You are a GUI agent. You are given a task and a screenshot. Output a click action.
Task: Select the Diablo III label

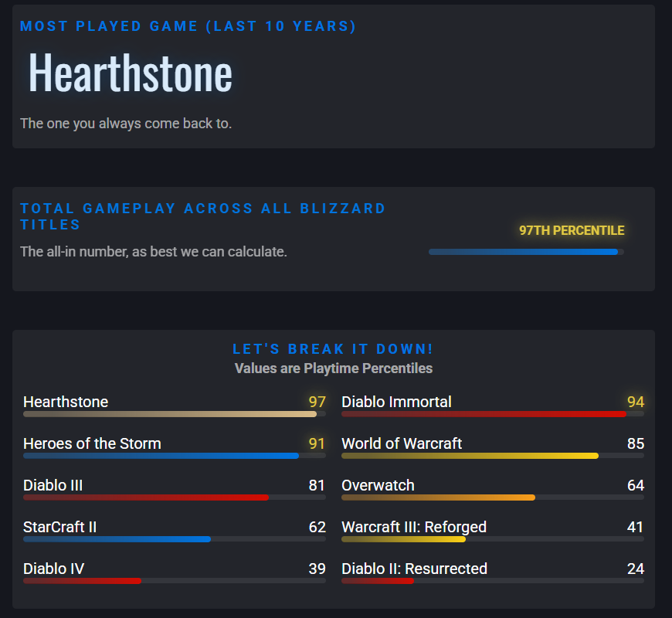53,485
